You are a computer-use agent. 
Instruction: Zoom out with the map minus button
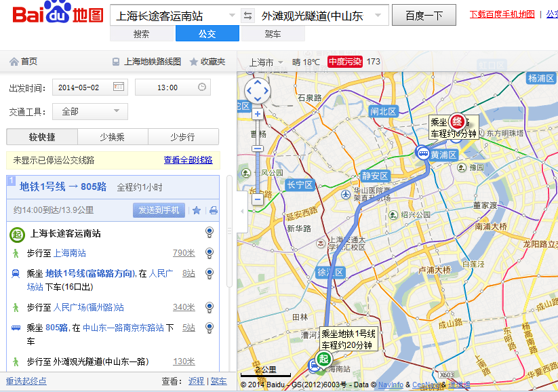tap(258, 199)
